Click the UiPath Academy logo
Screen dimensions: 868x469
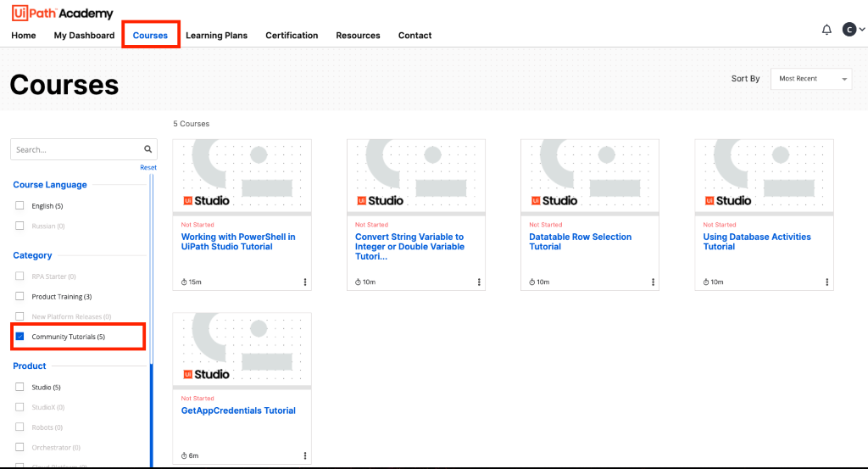coord(62,14)
